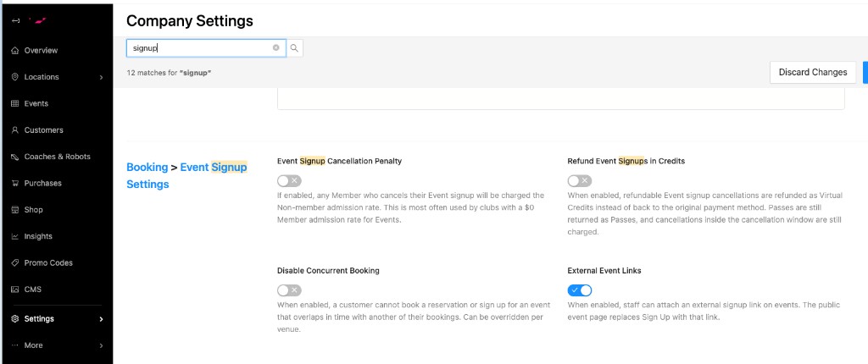This screenshot has width=868, height=364.
Task: Click the Settings gear icon
Action: [15, 318]
